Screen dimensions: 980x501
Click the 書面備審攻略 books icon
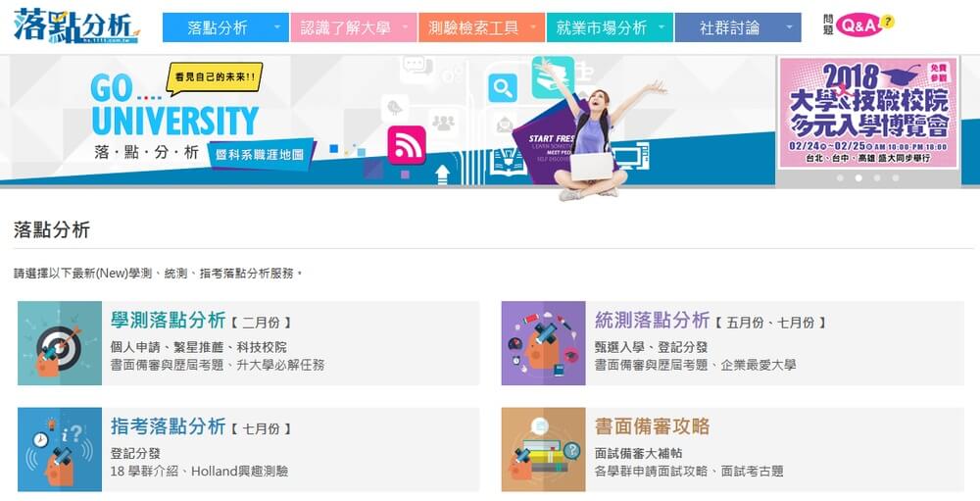point(543,450)
